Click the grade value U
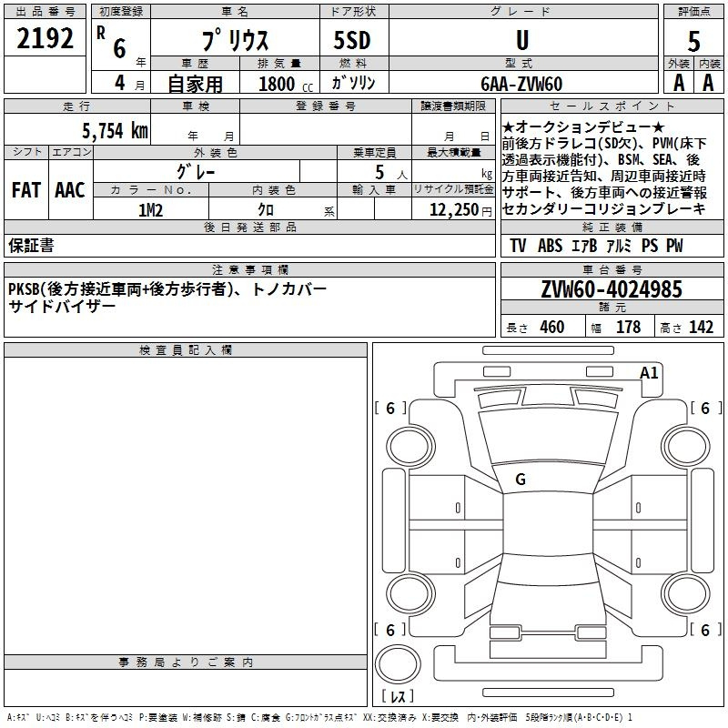The width and height of the screenshot is (728, 728). click(x=522, y=40)
